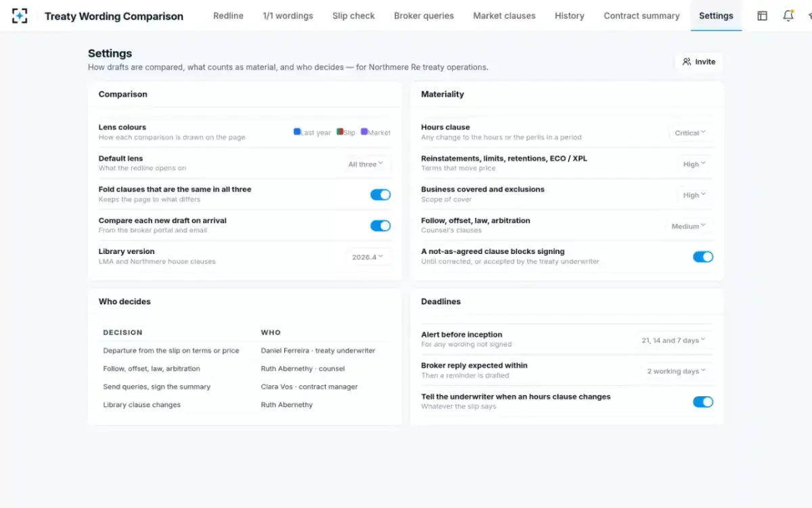View the History tab
The width and height of the screenshot is (812, 508).
point(569,16)
